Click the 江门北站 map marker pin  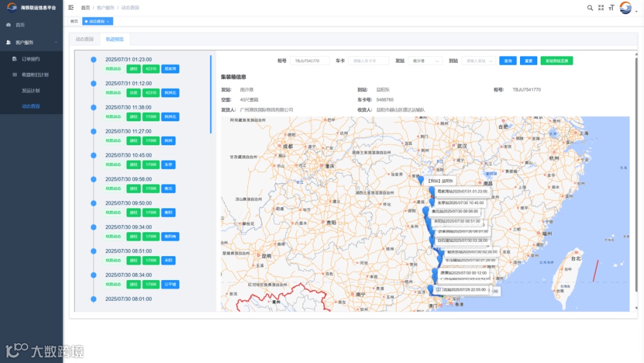431,290
